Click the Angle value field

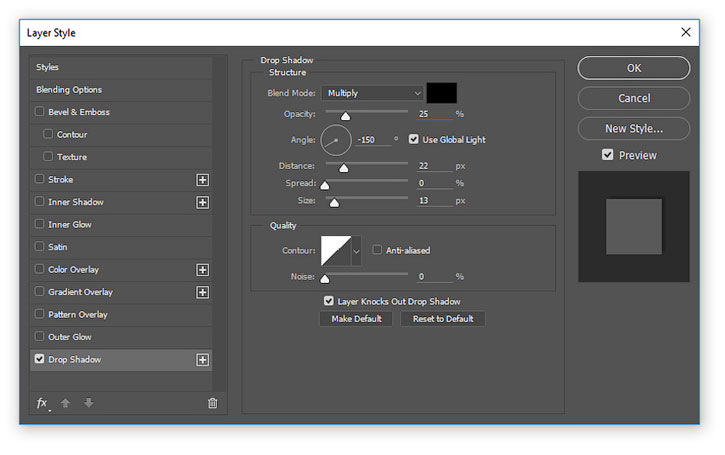tap(374, 140)
